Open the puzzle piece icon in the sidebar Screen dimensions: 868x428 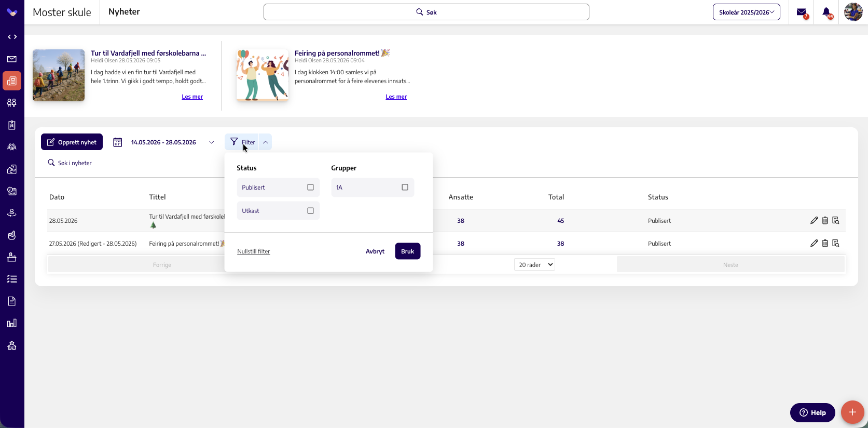12,169
